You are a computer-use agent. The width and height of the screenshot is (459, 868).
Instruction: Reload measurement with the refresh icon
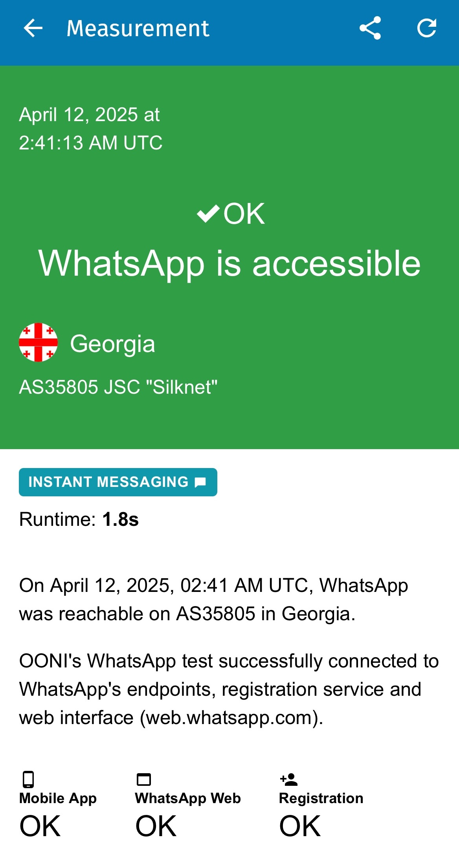(x=427, y=28)
